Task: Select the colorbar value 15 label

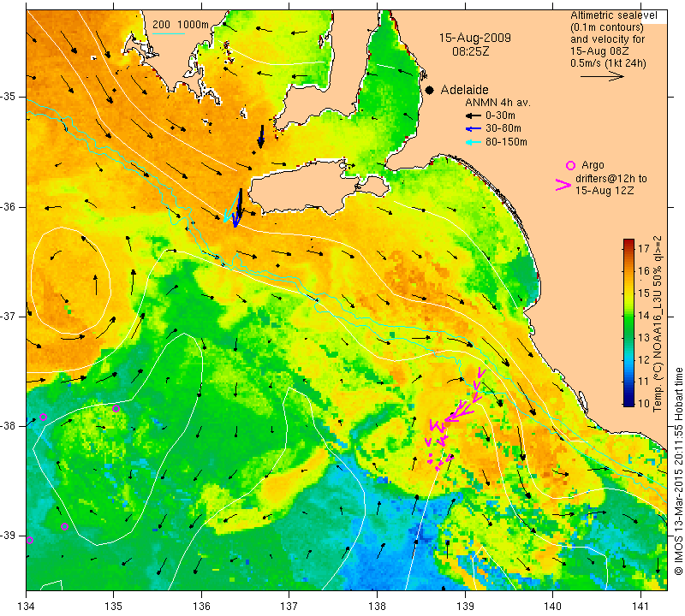Action: pyautogui.click(x=644, y=293)
